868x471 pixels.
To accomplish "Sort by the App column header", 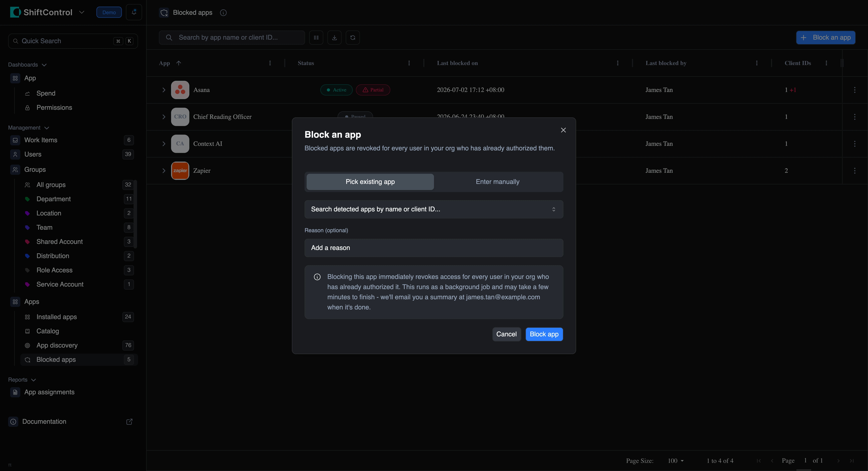I will (164, 63).
